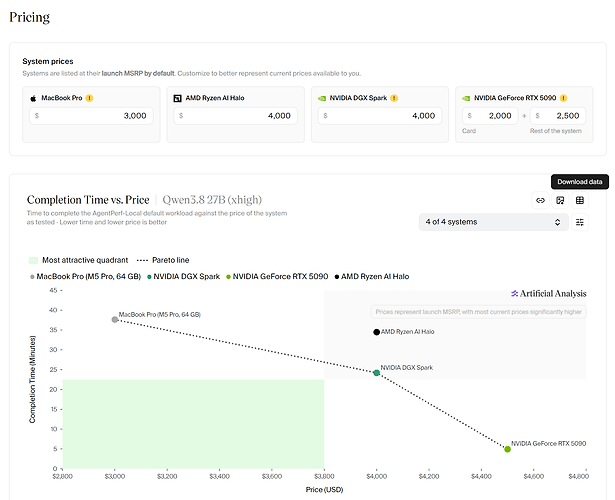
Task: Click the NVIDIA logo on GeForce RTX 5090 card
Action: (466, 98)
